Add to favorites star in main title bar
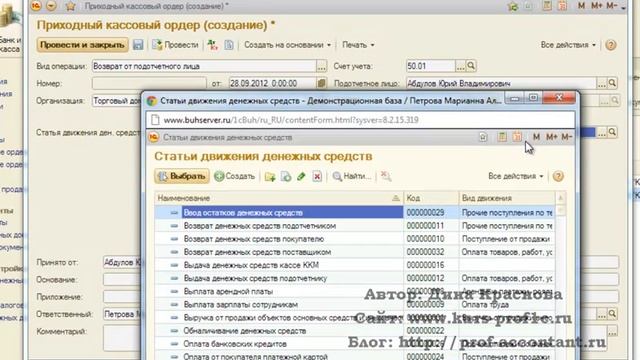Screen dimensions: 640x360 pyautogui.click(x=70, y=6)
